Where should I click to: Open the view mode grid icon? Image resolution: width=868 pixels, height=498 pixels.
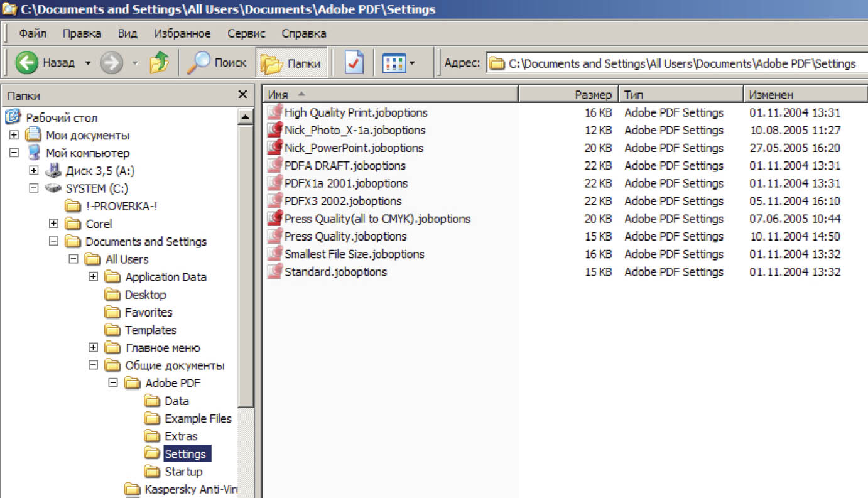(394, 63)
